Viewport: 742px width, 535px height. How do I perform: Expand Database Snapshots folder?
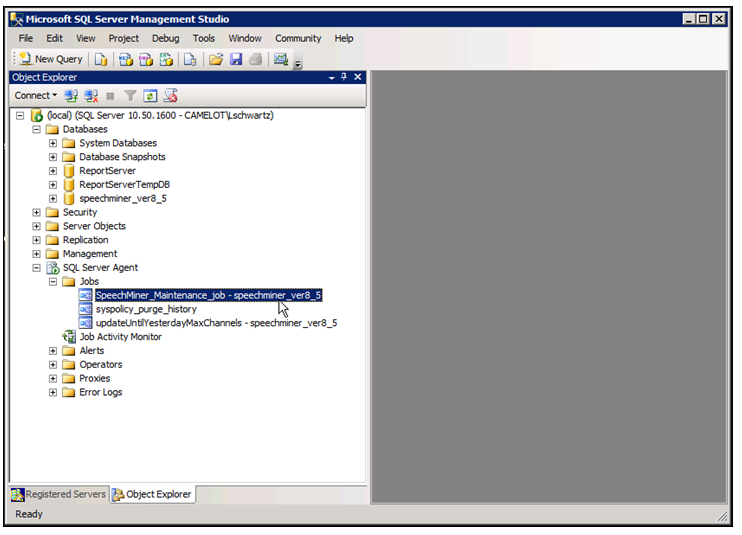(x=53, y=157)
